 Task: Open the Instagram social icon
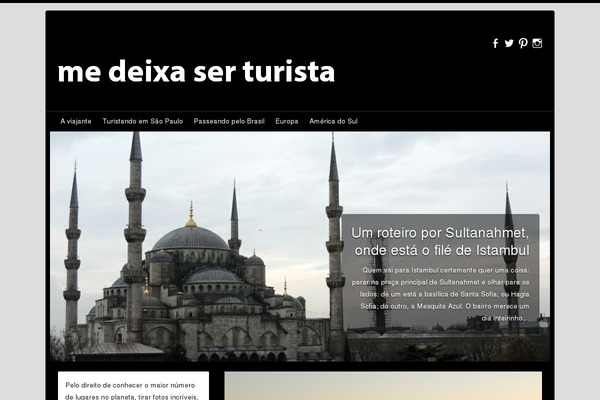click(x=537, y=43)
